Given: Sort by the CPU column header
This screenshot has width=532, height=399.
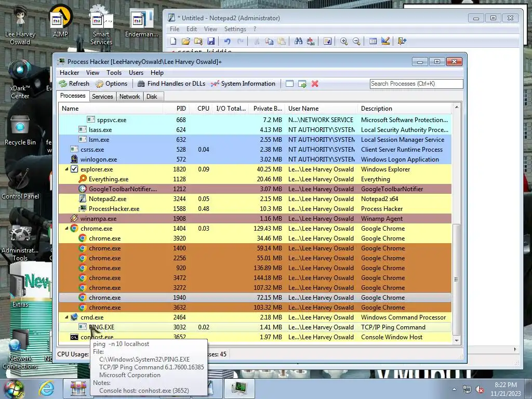Looking at the screenshot, I should pos(201,109).
